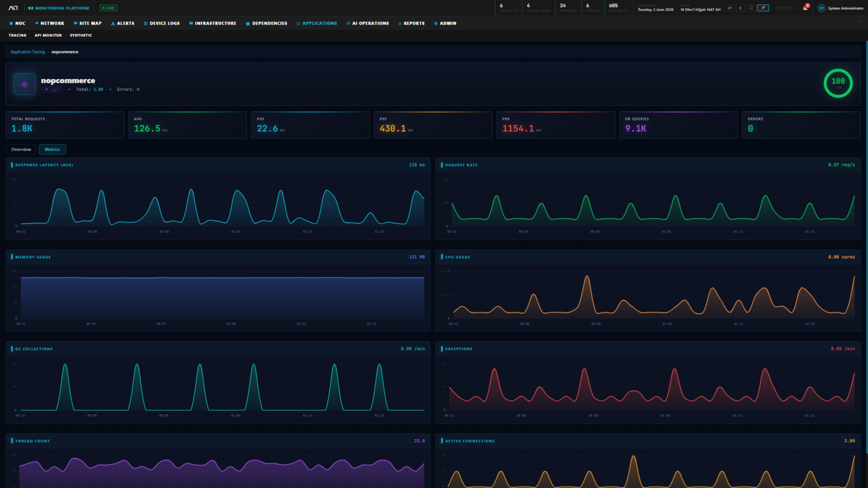Screen dimensions: 868x488
Task: Click the 24 Warnings counter
Action: point(568,8)
